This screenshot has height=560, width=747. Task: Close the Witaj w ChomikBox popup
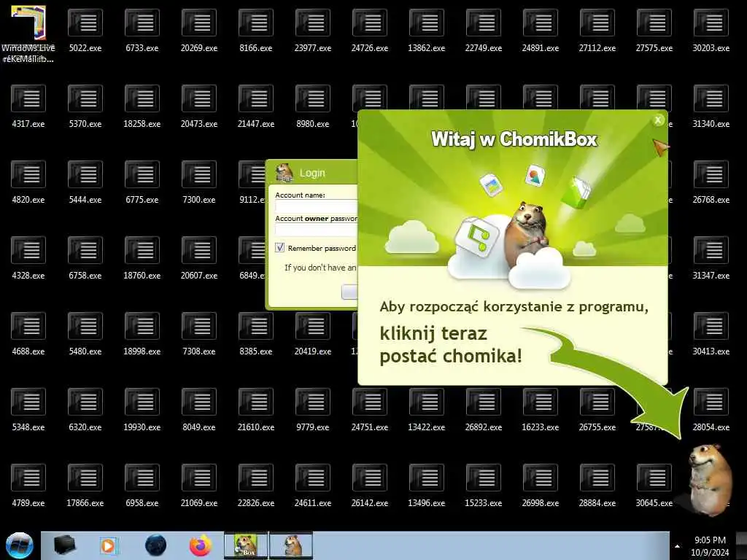pyautogui.click(x=658, y=120)
